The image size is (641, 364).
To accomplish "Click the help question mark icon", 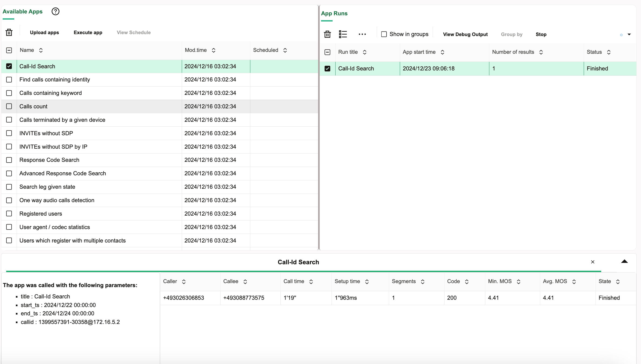I will point(55,12).
